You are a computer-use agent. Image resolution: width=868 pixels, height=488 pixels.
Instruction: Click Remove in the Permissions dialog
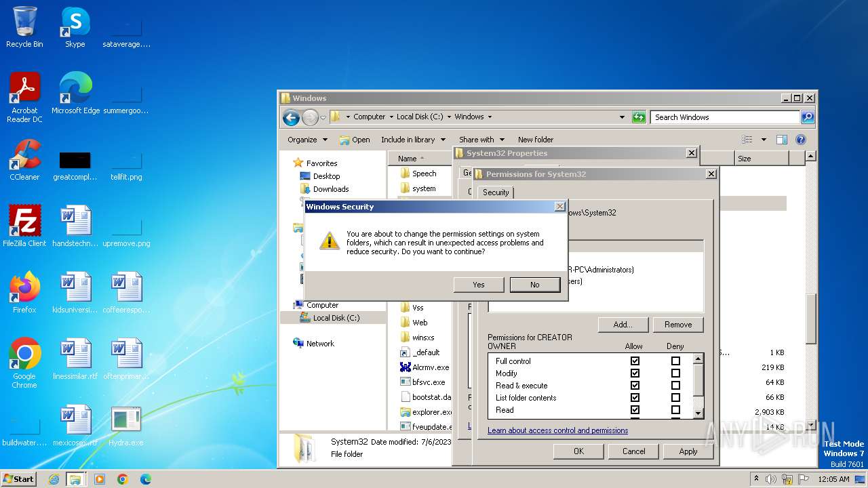click(x=678, y=325)
